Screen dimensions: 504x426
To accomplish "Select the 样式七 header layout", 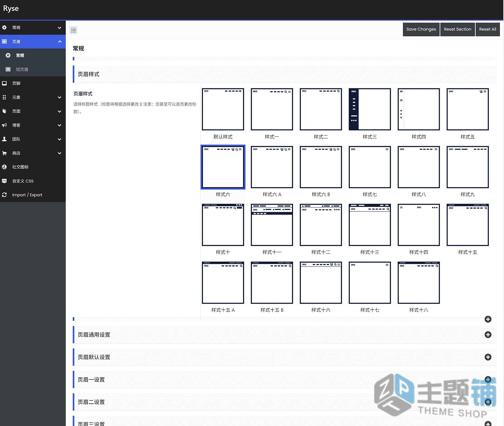I will [x=370, y=167].
